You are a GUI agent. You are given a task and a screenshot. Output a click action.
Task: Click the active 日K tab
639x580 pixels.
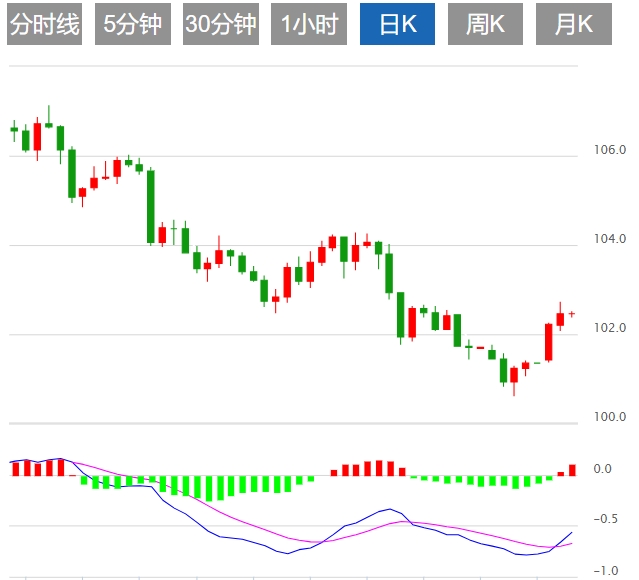pos(397,25)
